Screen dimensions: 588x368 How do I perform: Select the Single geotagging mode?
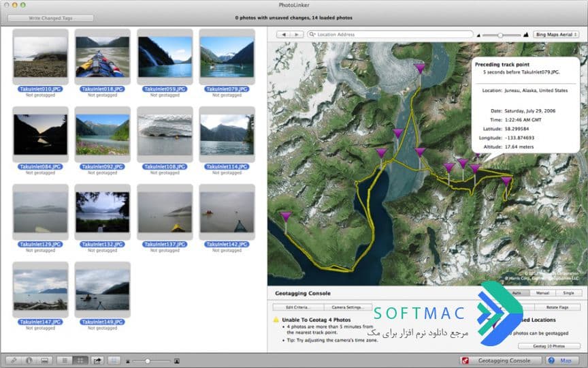[569, 293]
